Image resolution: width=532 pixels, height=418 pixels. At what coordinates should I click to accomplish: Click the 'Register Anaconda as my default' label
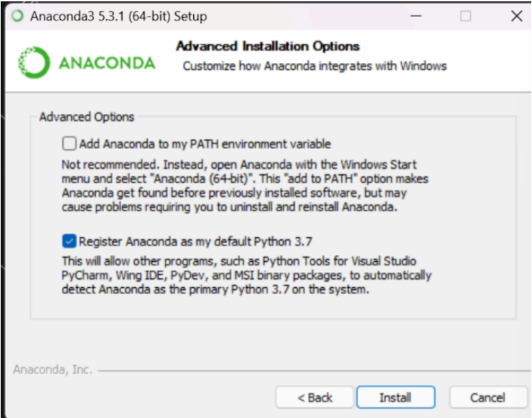pyautogui.click(x=195, y=241)
